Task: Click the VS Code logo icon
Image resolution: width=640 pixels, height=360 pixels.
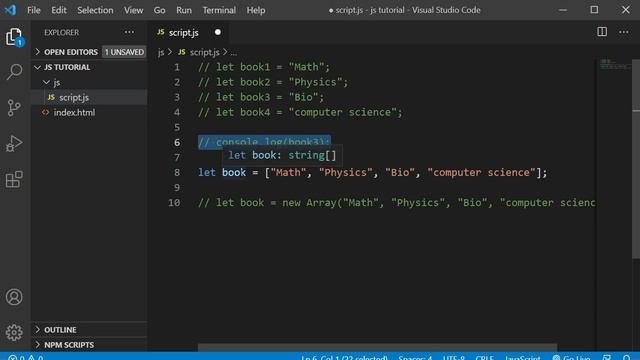Action: (x=10, y=10)
